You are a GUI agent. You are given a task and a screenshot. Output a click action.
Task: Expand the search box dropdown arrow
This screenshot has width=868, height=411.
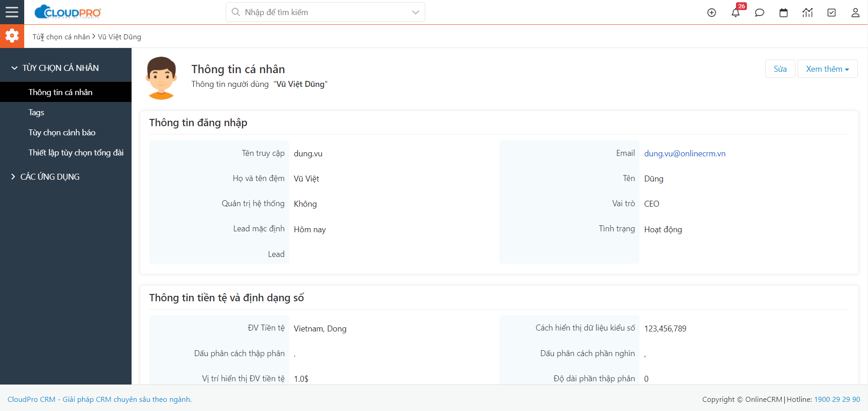pos(415,12)
